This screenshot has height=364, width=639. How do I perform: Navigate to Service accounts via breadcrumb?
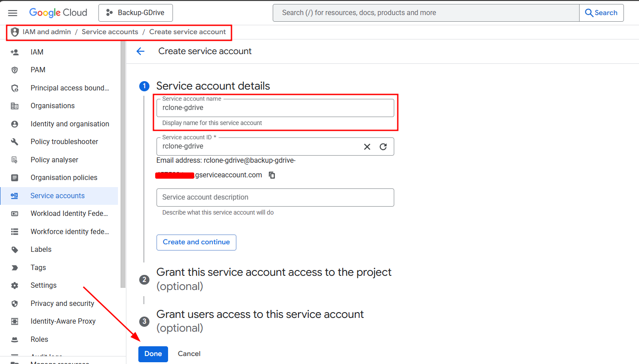pos(110,31)
